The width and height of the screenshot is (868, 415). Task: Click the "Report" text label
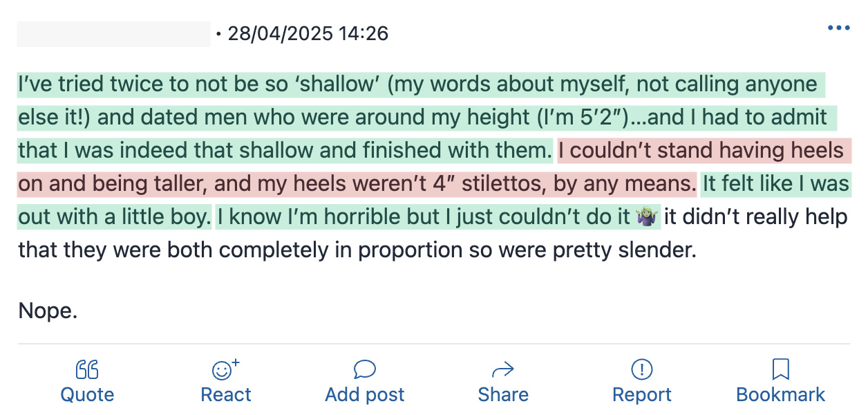point(642,395)
